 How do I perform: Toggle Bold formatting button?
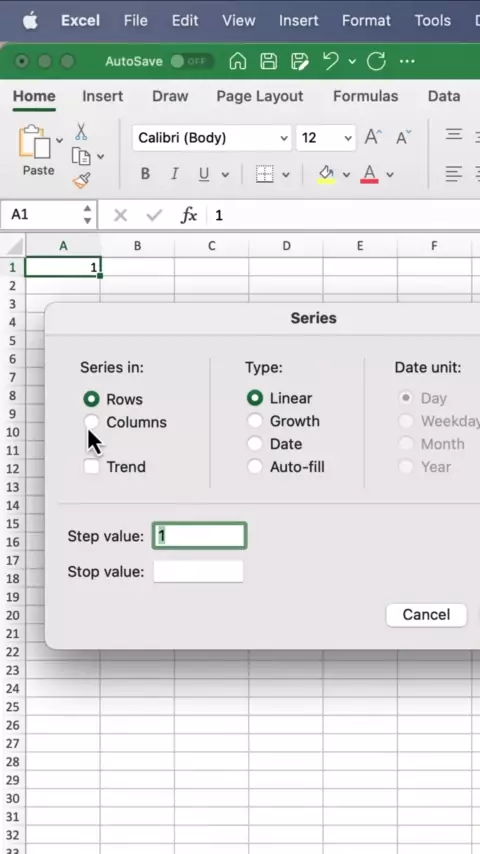click(x=145, y=174)
